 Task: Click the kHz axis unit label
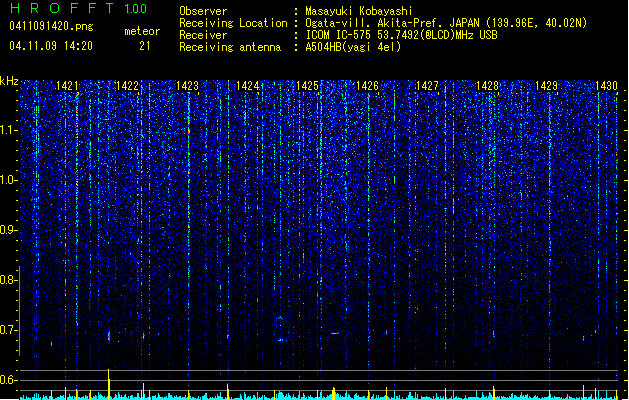pyautogui.click(x=9, y=81)
